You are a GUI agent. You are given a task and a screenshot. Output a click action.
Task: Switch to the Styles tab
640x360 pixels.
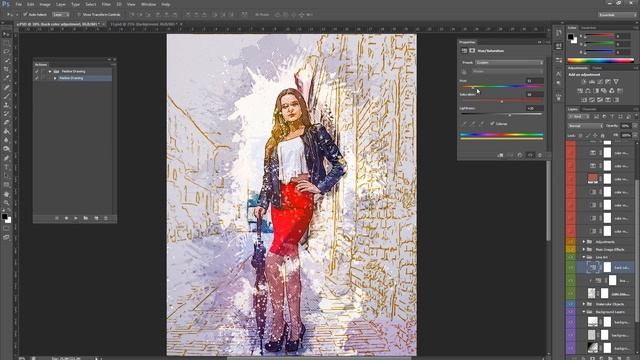click(597, 68)
